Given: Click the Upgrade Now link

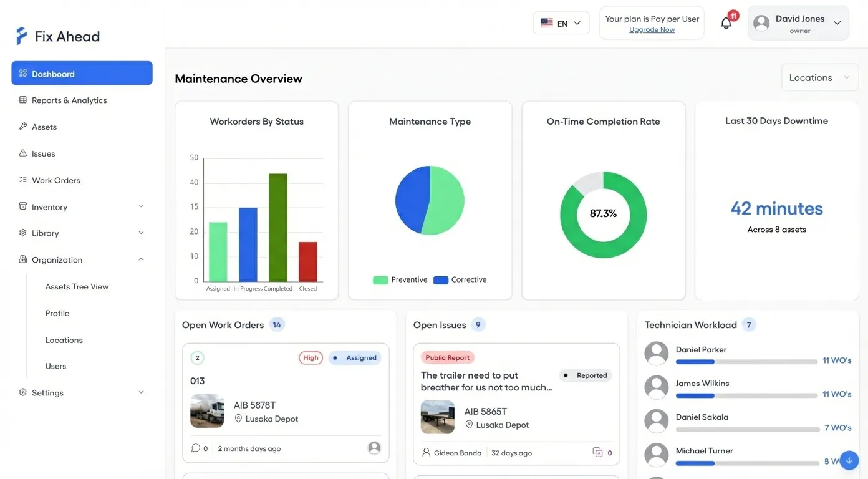Looking at the screenshot, I should [651, 29].
